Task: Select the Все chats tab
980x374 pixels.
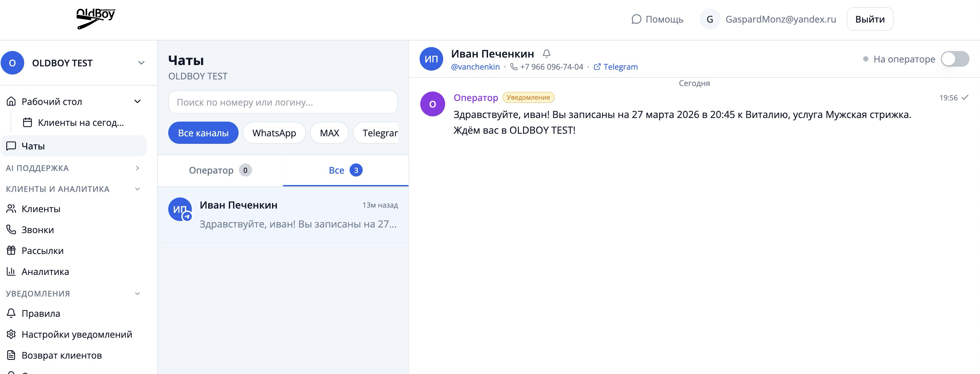Action: click(345, 170)
